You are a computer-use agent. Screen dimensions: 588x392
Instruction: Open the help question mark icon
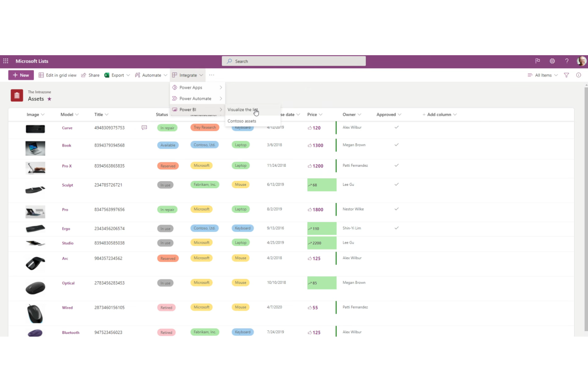tap(567, 61)
